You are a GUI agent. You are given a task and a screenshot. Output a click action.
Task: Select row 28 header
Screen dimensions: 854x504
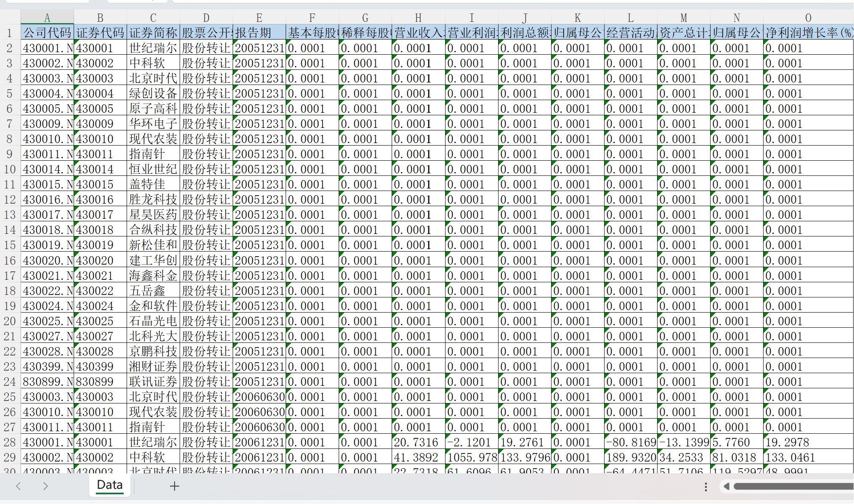pyautogui.click(x=10, y=442)
